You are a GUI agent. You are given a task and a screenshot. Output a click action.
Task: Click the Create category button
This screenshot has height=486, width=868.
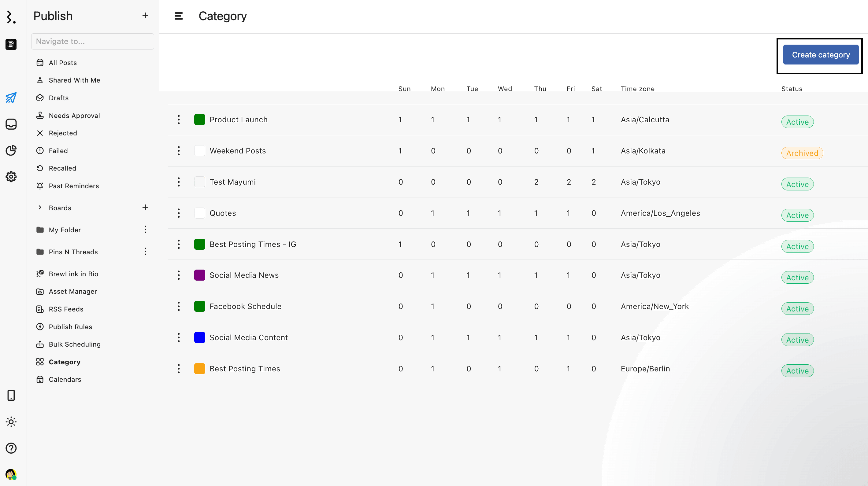[821, 55]
